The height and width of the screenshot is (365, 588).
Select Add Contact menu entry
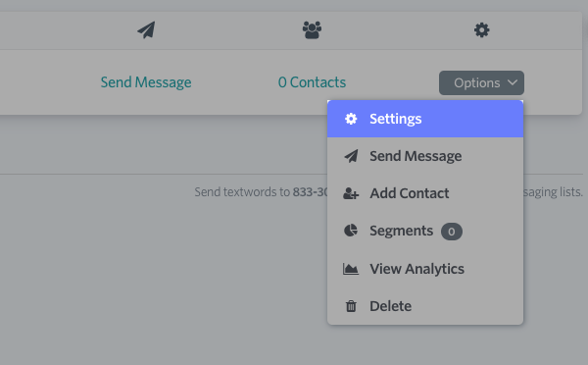(425, 193)
